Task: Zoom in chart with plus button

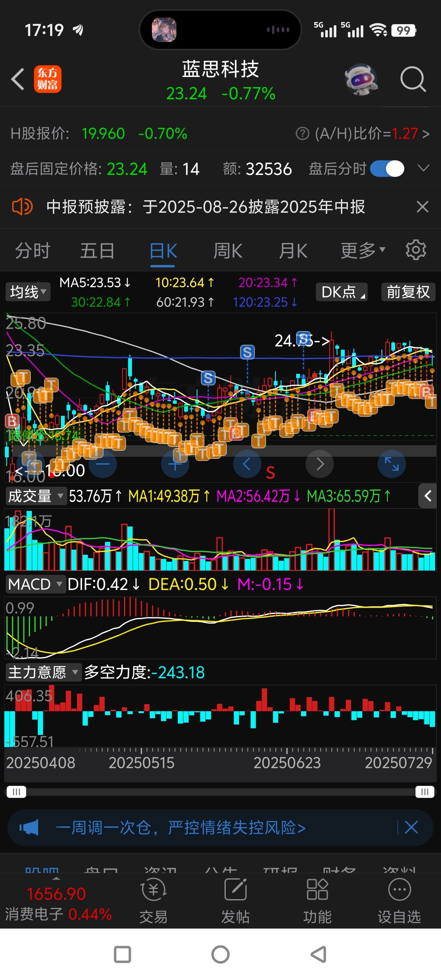Action: (175, 464)
